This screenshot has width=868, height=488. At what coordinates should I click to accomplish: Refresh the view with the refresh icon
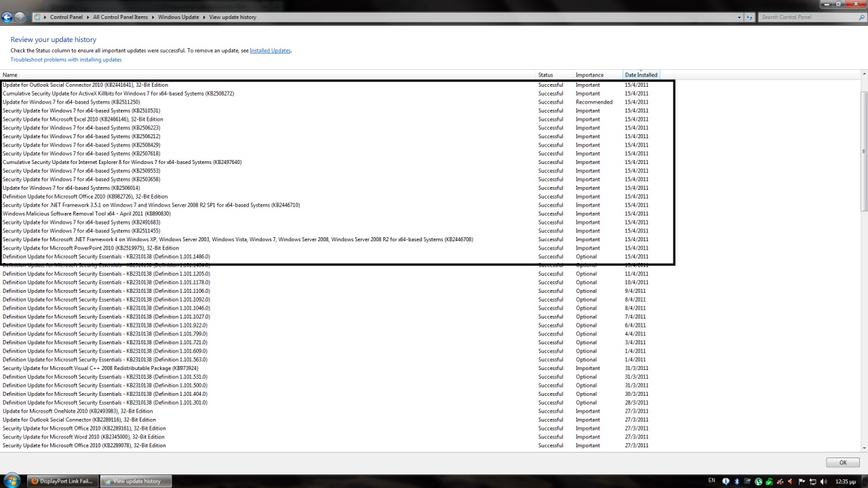pos(750,17)
